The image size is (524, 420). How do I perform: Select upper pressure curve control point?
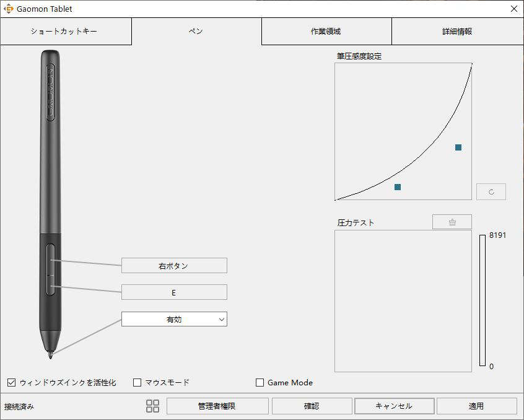tap(458, 147)
